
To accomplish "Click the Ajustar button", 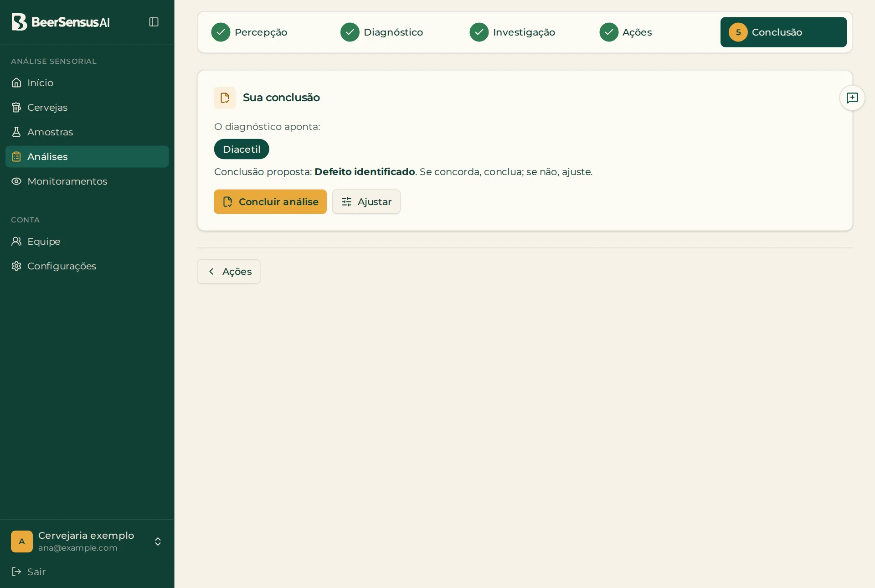I will tap(366, 201).
